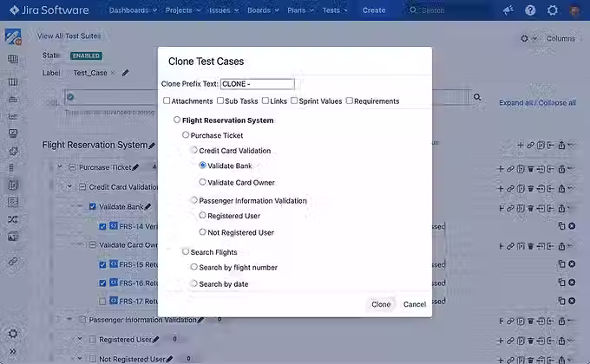This screenshot has width=590, height=364.
Task: Click the header Search field
Action: (448, 10)
